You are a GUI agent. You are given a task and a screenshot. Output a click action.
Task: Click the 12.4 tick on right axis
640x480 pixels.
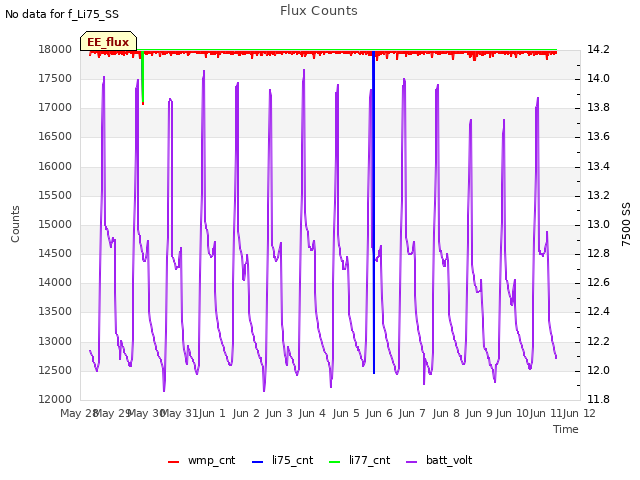tap(598, 312)
